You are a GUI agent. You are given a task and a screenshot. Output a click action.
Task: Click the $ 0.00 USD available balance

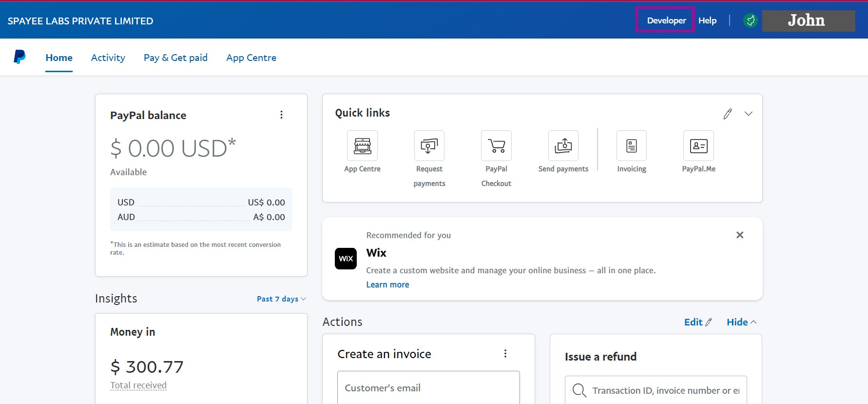(173, 148)
